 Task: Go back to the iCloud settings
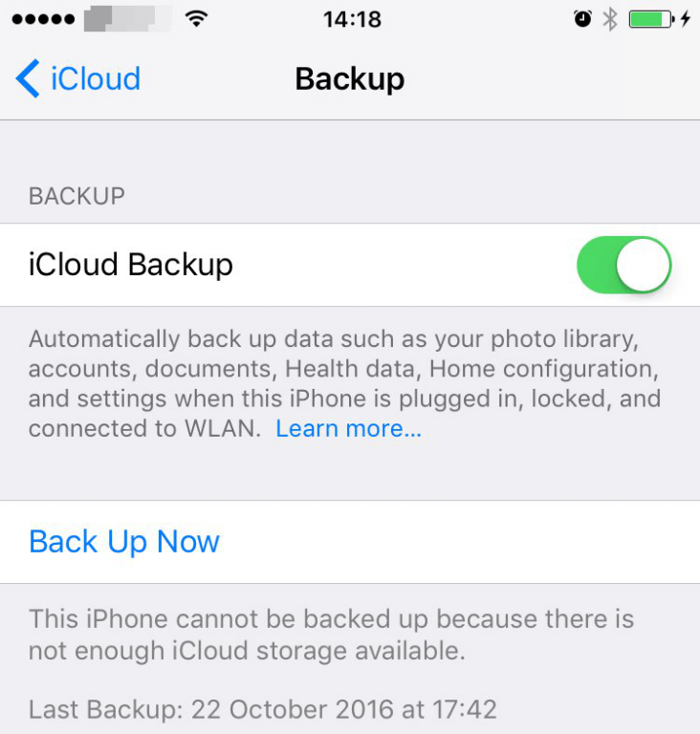(78, 78)
